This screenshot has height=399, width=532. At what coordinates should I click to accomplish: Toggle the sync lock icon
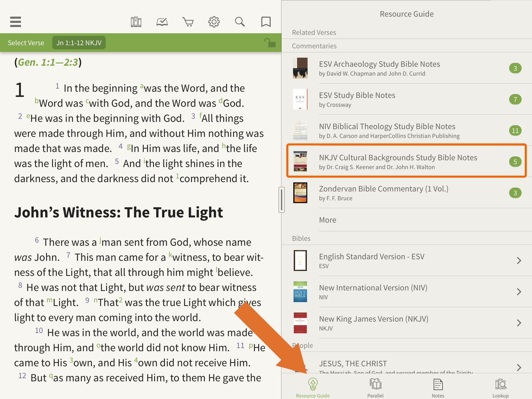tap(270, 43)
